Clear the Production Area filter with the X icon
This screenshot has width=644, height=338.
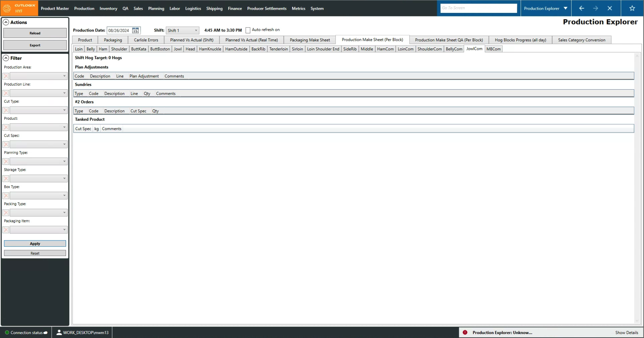pos(5,76)
